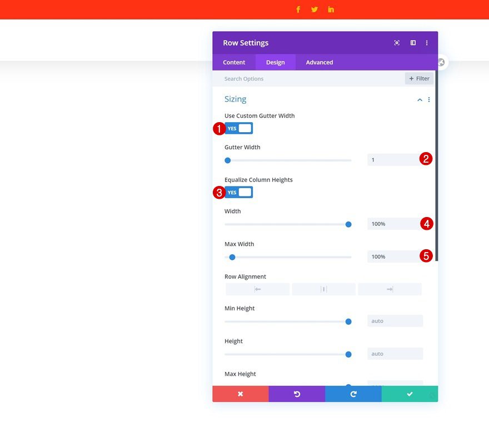Image resolution: width=489 pixels, height=448 pixels.
Task: Open Sizing section options dots
Action: tap(429, 99)
